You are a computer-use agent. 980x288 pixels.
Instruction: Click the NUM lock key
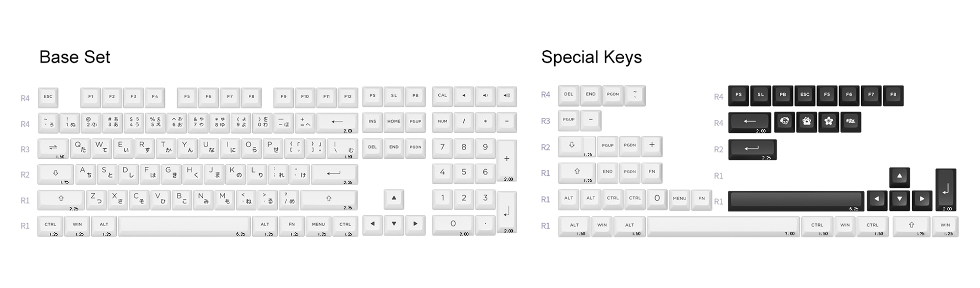442,122
